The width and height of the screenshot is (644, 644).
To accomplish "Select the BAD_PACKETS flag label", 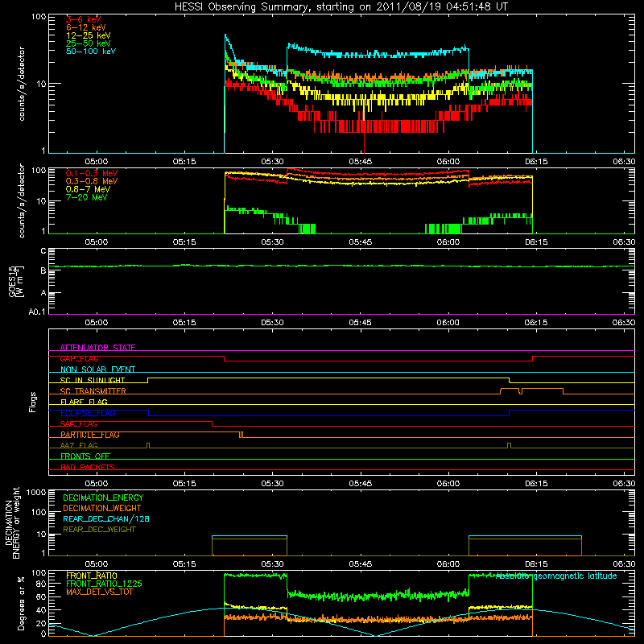I will coord(88,467).
